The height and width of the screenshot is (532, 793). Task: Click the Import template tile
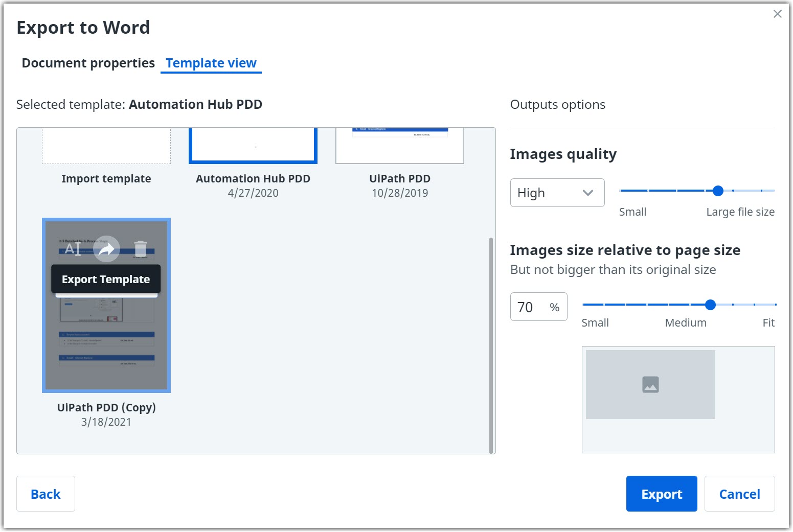pos(106,146)
